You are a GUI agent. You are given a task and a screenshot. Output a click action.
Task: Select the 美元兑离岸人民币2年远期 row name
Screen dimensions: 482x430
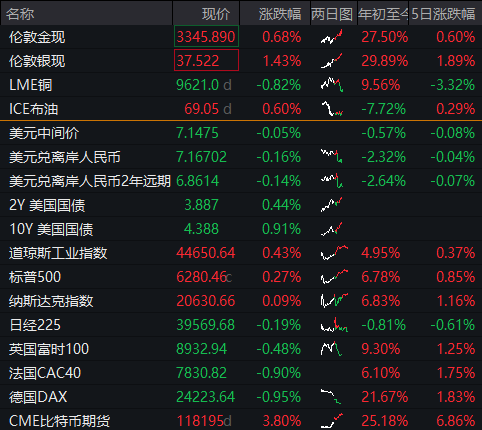(90, 181)
